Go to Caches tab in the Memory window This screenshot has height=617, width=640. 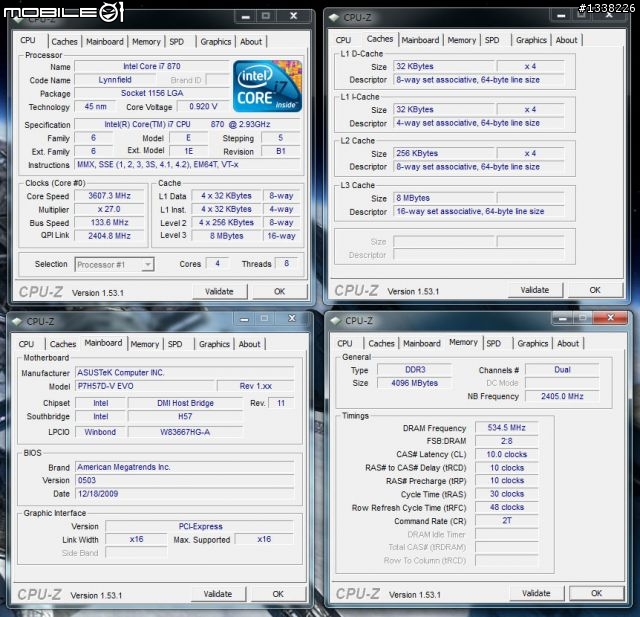pyautogui.click(x=381, y=343)
